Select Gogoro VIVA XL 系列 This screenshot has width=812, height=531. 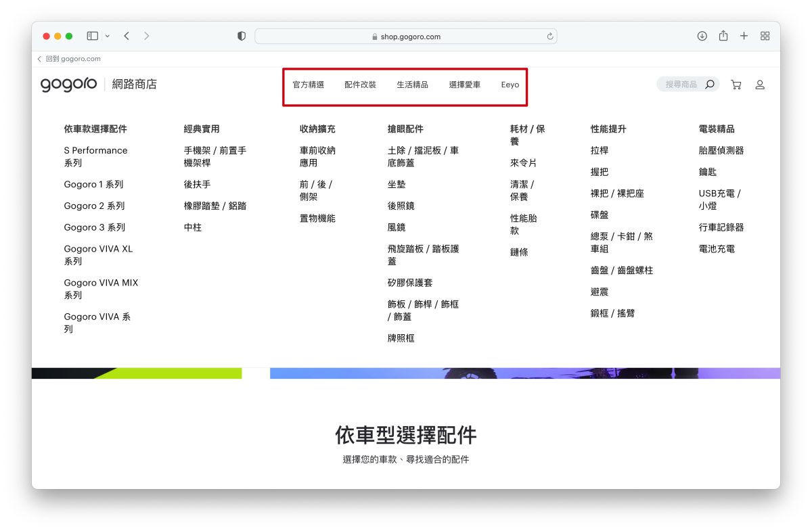pyautogui.click(x=98, y=255)
